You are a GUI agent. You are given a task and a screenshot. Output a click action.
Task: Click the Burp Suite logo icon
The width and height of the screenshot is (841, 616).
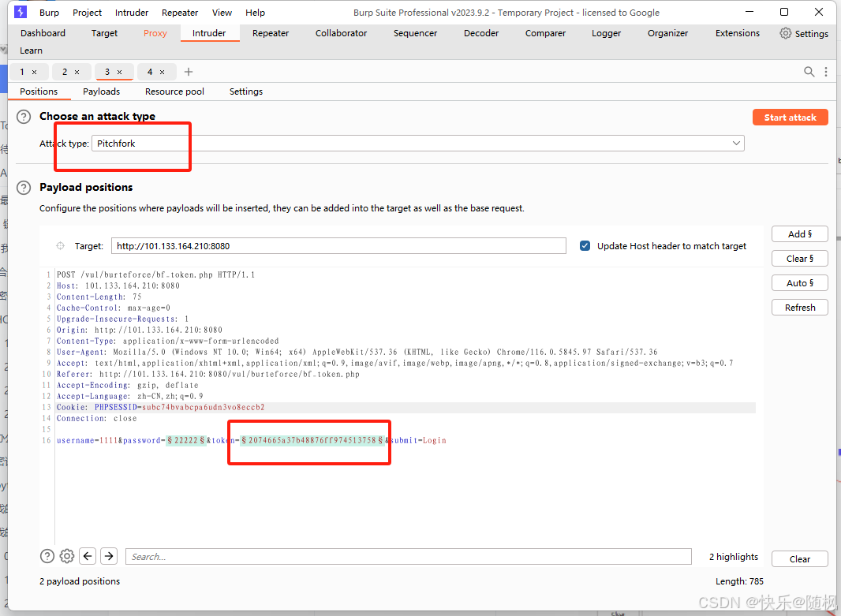tap(21, 11)
